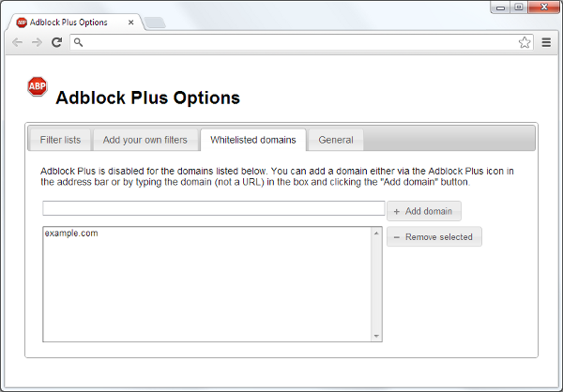This screenshot has width=563, height=392.
Task: Select the Whitelisted domains tab
Action: 252,140
